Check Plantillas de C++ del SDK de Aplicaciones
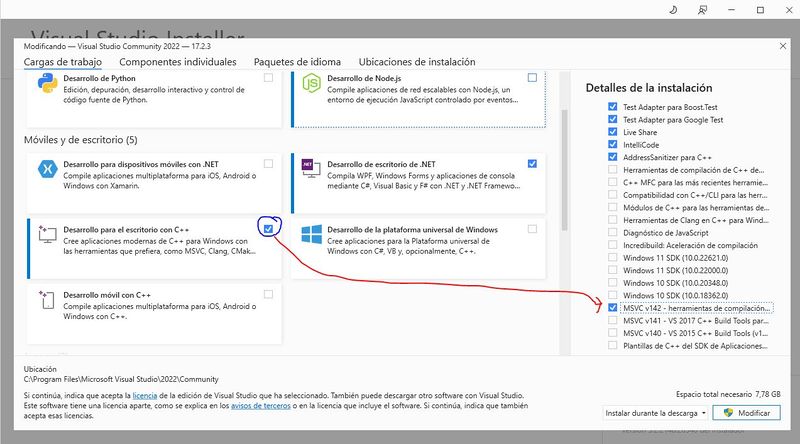 click(x=613, y=346)
